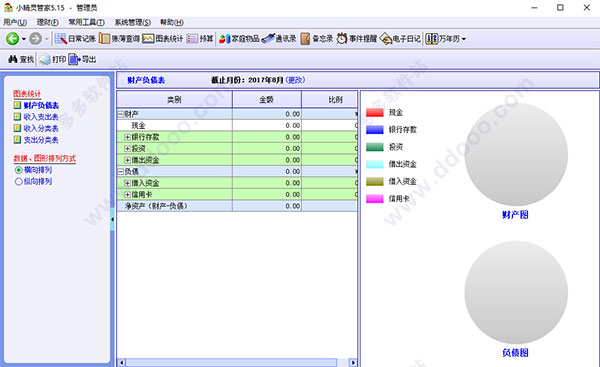The width and height of the screenshot is (600, 367).
Task: Expand the 万年历 dropdown arrow
Action: click(464, 39)
